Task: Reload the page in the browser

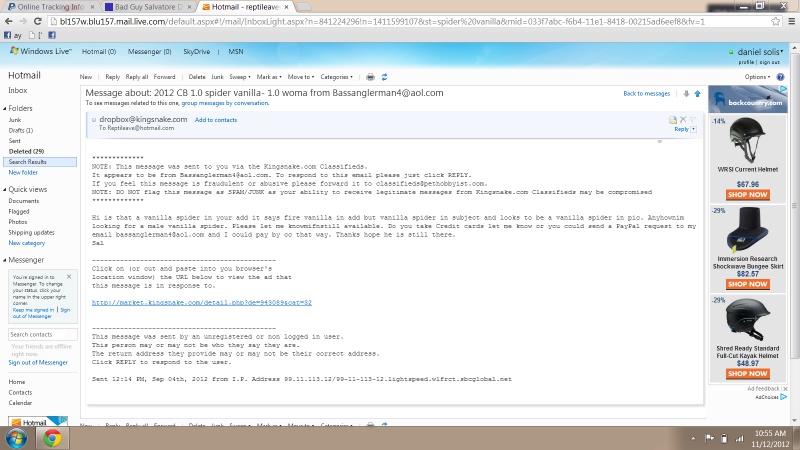Action: [37, 21]
